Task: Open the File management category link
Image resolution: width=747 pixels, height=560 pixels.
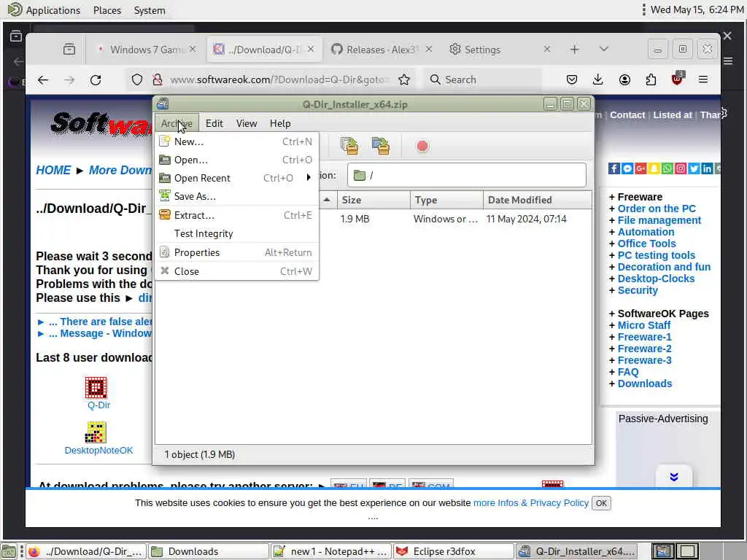Action: [659, 220]
